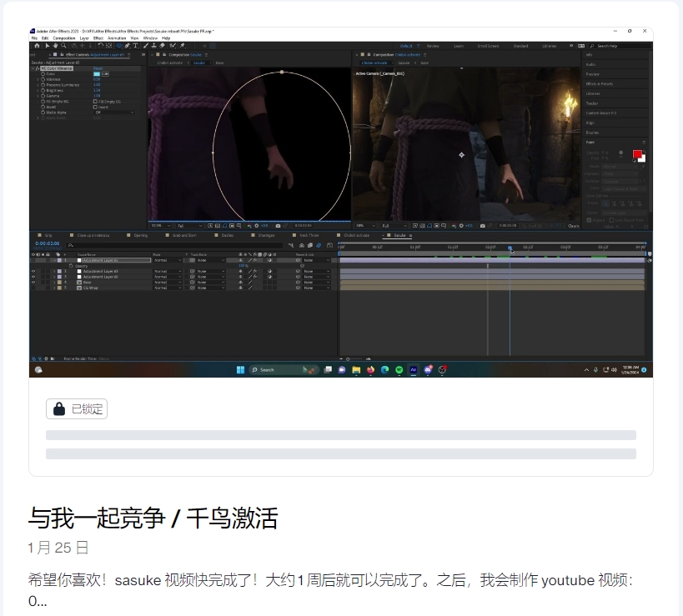Toggle visibility of Adjustment Layer 60
Viewport: 683px width, 616px height.
coord(33,277)
